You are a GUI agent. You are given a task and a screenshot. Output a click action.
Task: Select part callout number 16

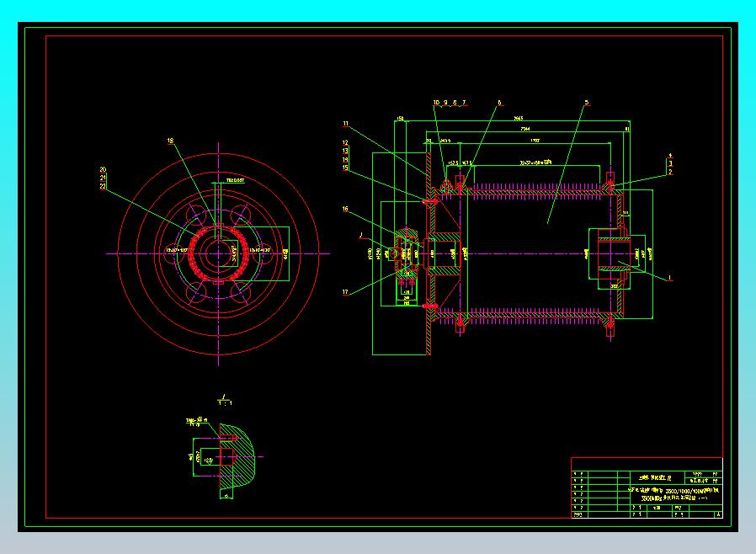coord(345,209)
